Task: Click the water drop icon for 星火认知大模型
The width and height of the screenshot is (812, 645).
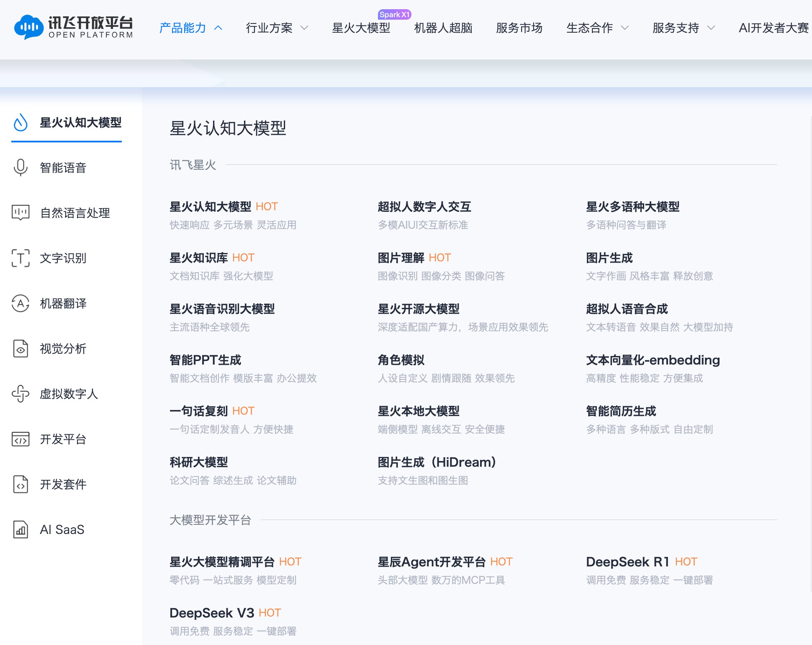Action: pos(21,123)
